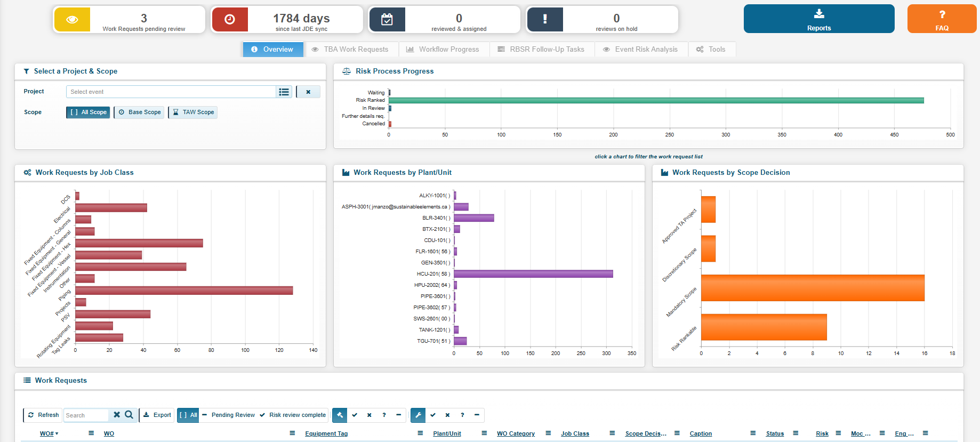980x442 pixels.
Task: Select the wrench icon filter in the toolbar
Action: pyautogui.click(x=418, y=415)
